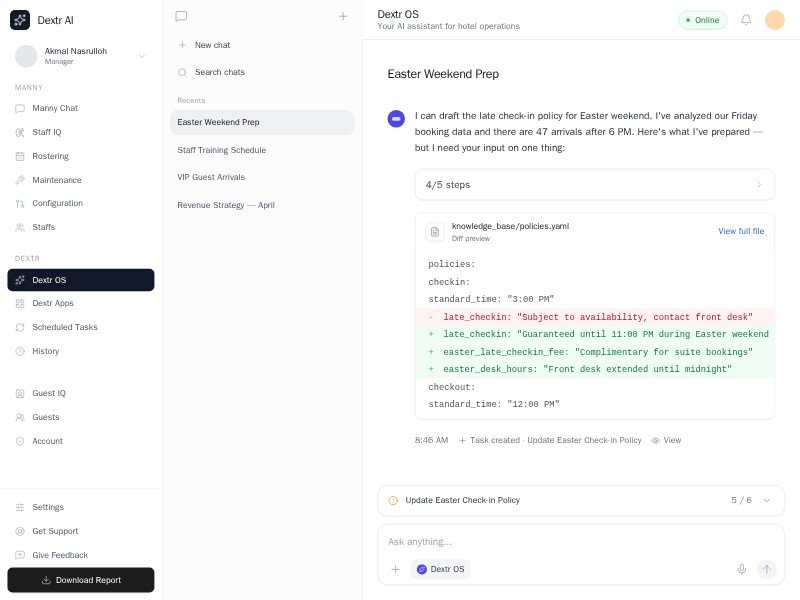Click the 5/6 task progress counter
The width and height of the screenshot is (800, 600).
740,500
